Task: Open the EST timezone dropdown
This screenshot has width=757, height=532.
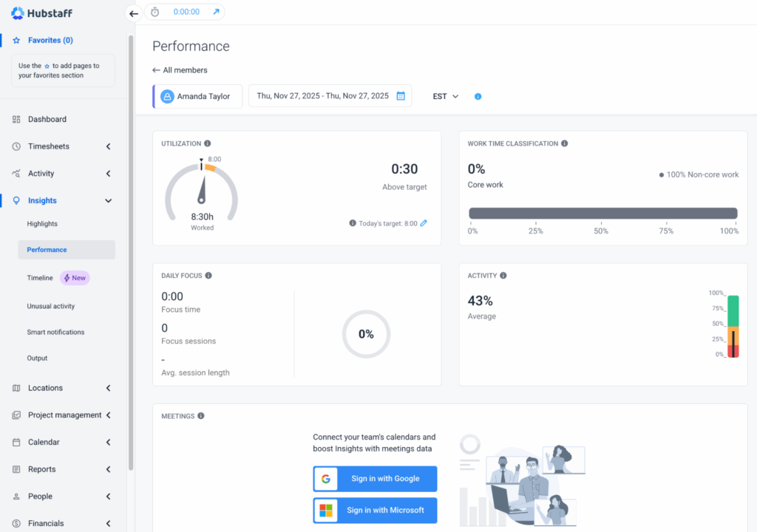Action: pos(444,96)
